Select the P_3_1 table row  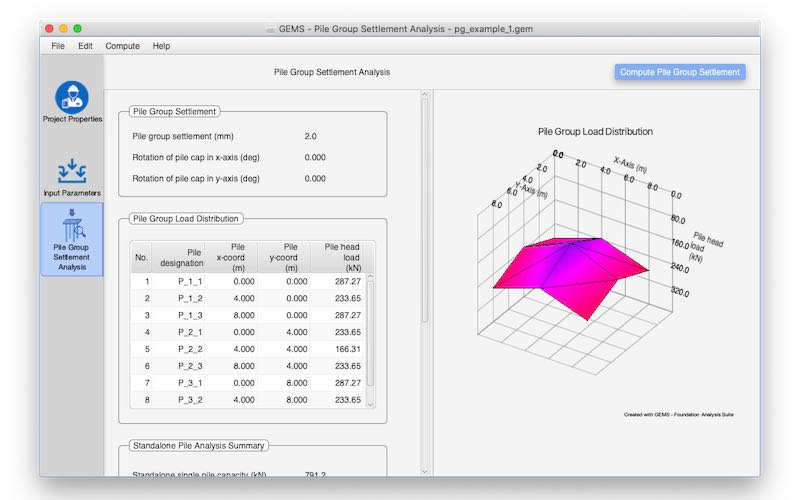(x=248, y=383)
